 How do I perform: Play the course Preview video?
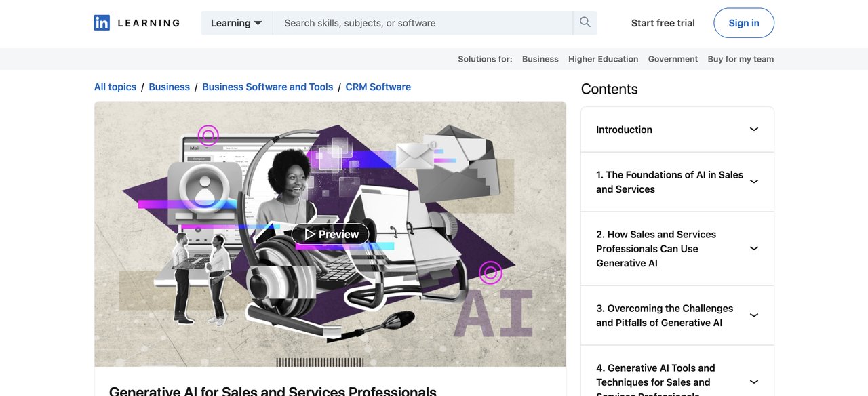point(331,234)
